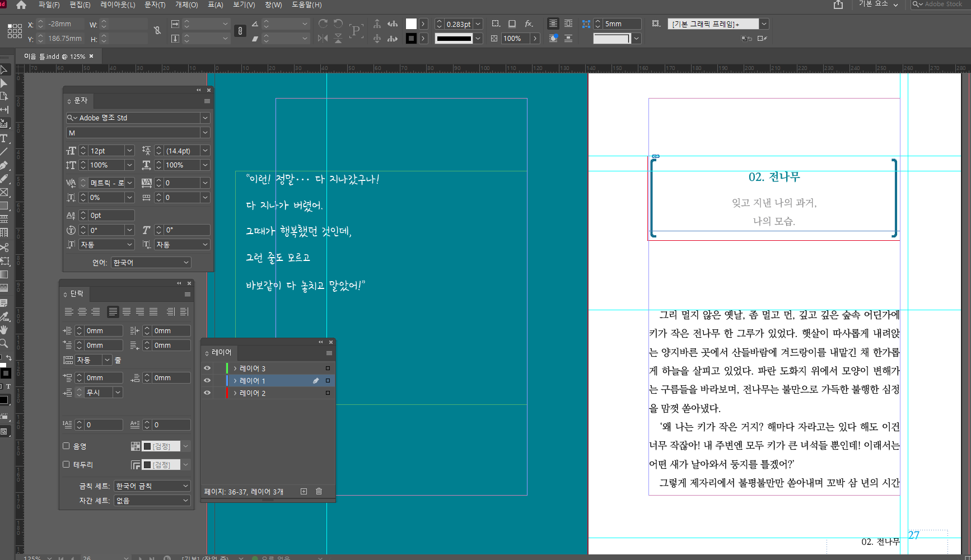
Task: Hide 레이어 3 with its eye icon
Action: [x=207, y=368]
